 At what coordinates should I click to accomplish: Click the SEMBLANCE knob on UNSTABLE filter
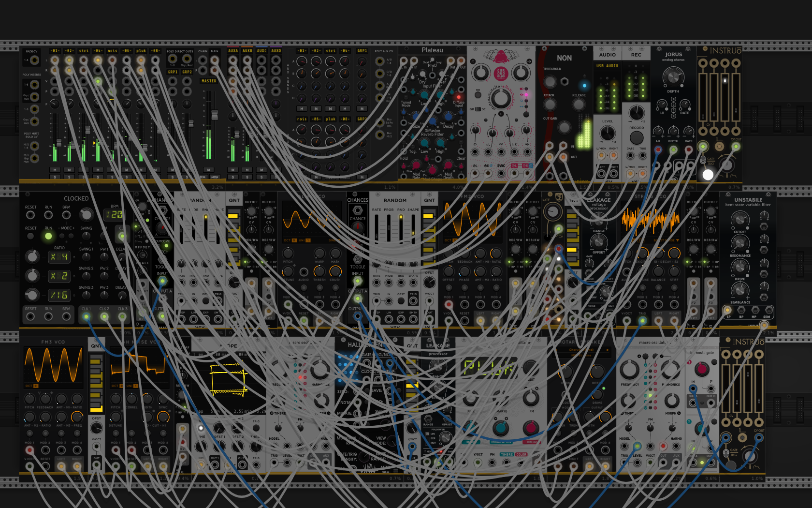(739, 291)
